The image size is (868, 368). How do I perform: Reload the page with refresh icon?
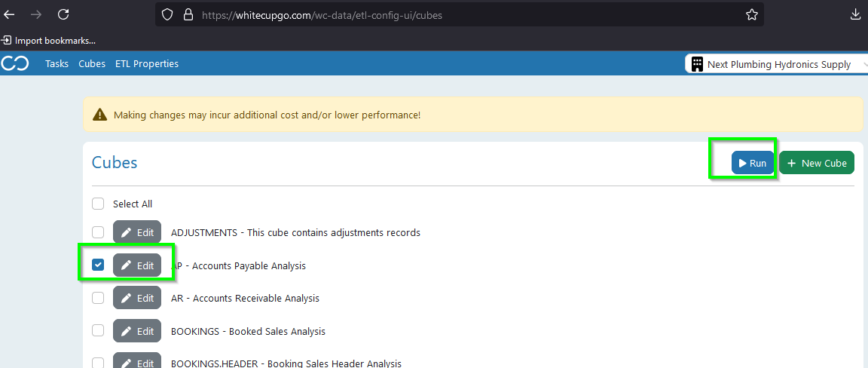pyautogui.click(x=63, y=14)
